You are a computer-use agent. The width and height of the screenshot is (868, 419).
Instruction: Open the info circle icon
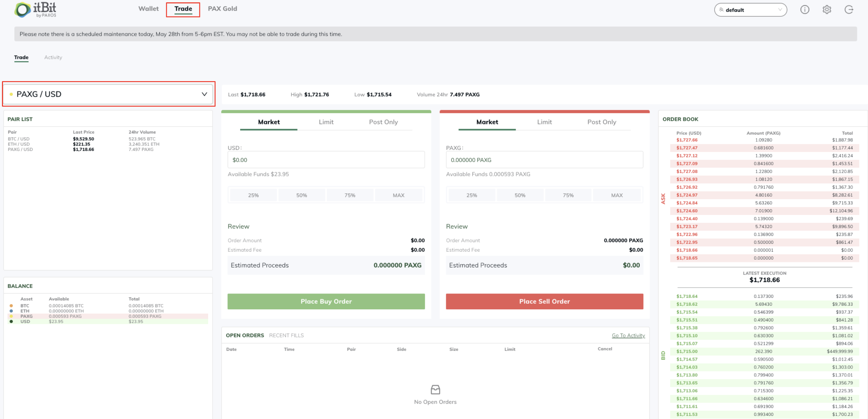[804, 10]
